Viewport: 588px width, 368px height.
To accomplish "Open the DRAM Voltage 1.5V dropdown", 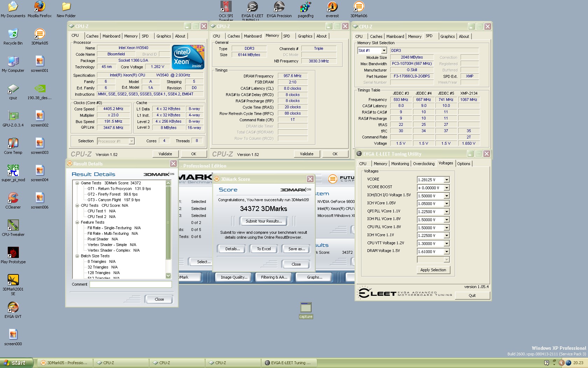I will pyautogui.click(x=447, y=252).
